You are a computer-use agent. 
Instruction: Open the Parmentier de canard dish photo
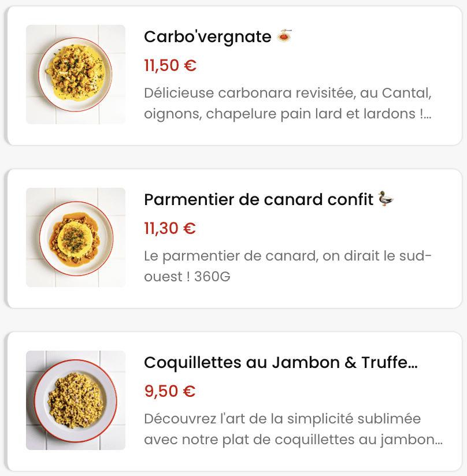pos(76,237)
